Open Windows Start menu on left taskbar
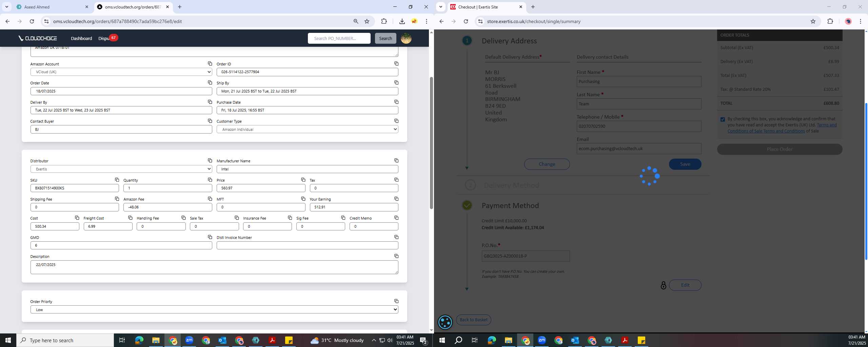This screenshot has width=868, height=347. pyautogui.click(x=8, y=340)
